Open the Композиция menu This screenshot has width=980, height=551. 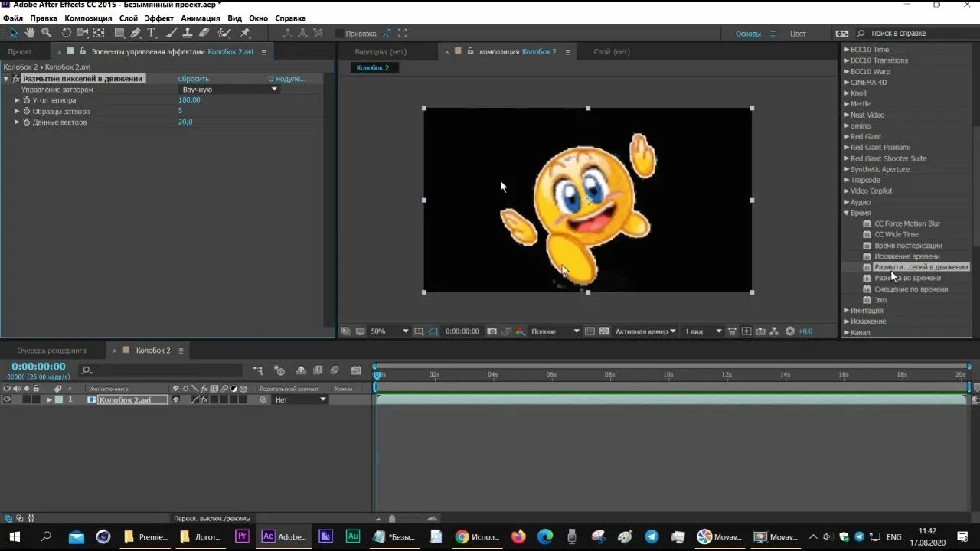pos(88,18)
